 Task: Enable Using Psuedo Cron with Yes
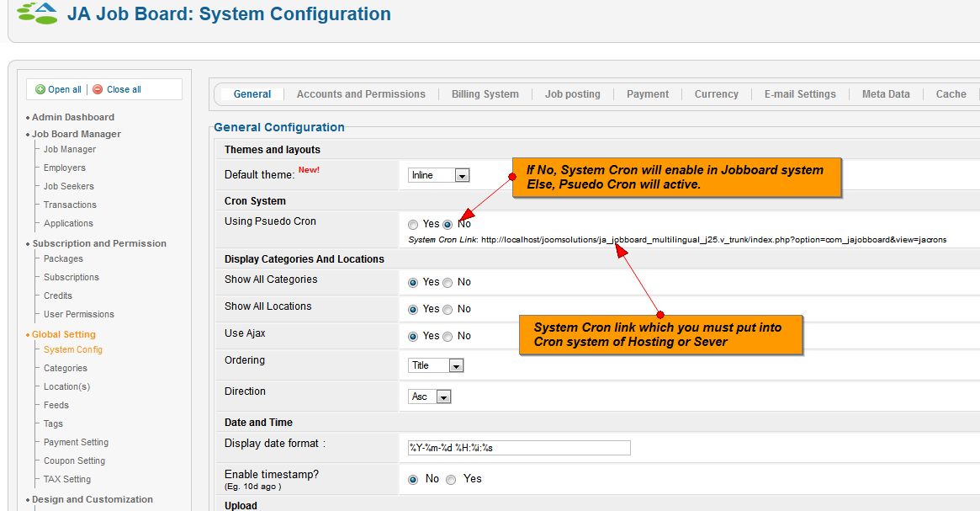[x=413, y=224]
